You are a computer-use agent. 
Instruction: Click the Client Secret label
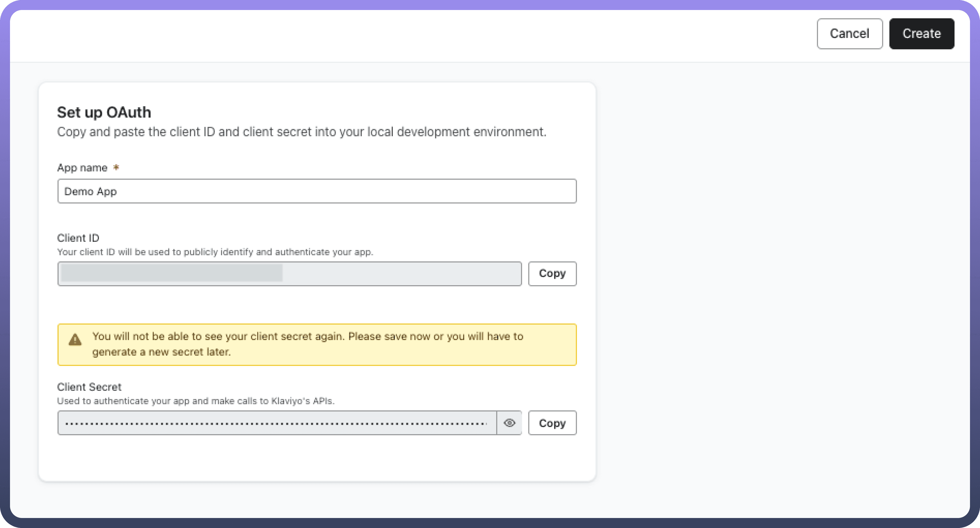pyautogui.click(x=89, y=387)
